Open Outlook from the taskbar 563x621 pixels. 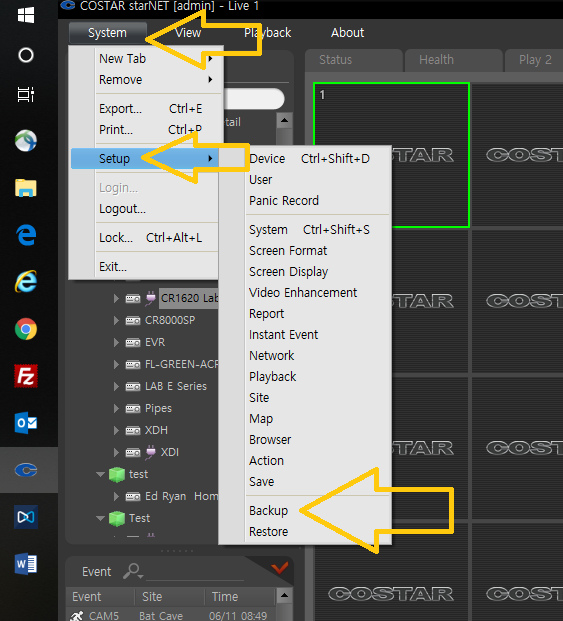(26, 423)
